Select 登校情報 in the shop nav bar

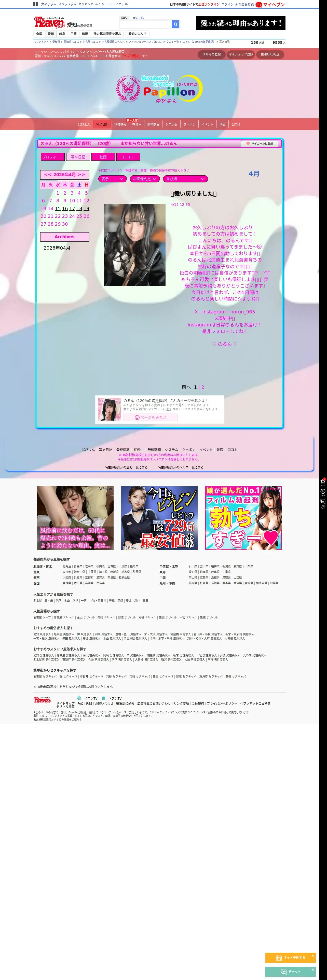[x=120, y=124]
